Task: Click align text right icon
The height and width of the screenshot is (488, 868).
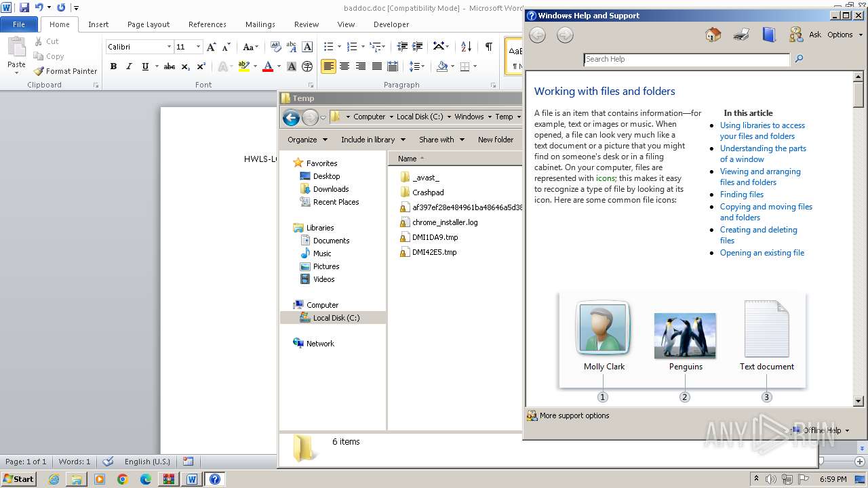Action: [x=361, y=66]
